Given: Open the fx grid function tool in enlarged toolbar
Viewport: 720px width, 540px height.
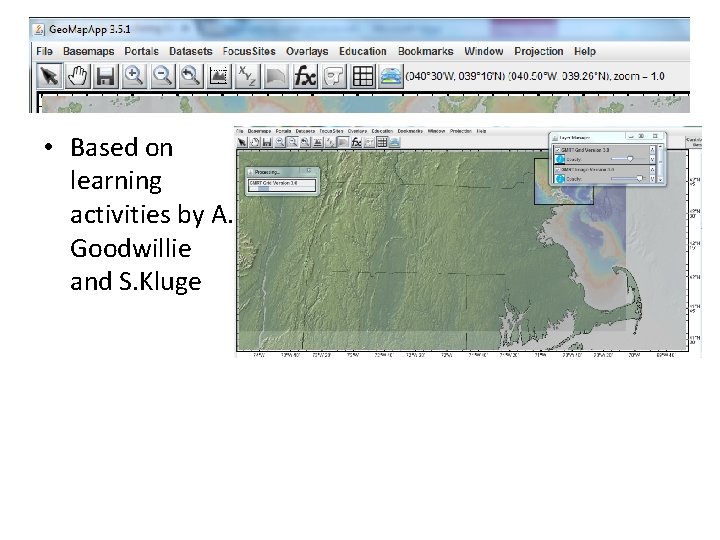Looking at the screenshot, I should pos(305,76).
